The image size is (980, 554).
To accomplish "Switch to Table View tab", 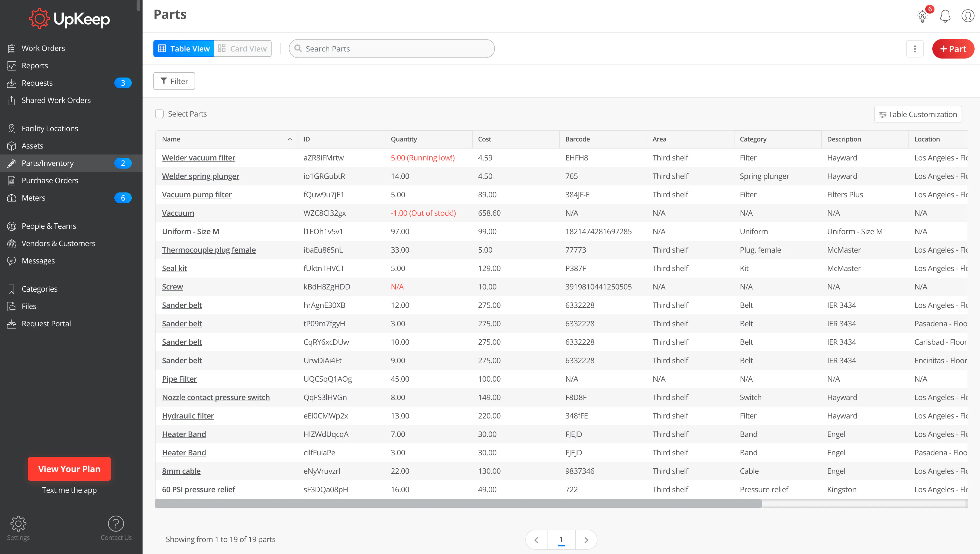I will pos(184,49).
